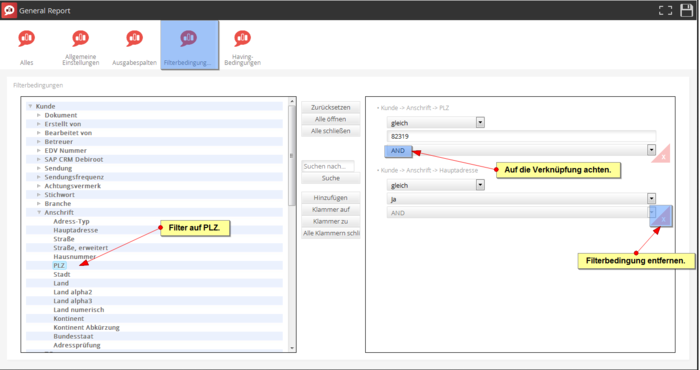Click Alle schließen button
The height and width of the screenshot is (370, 700).
330,131
